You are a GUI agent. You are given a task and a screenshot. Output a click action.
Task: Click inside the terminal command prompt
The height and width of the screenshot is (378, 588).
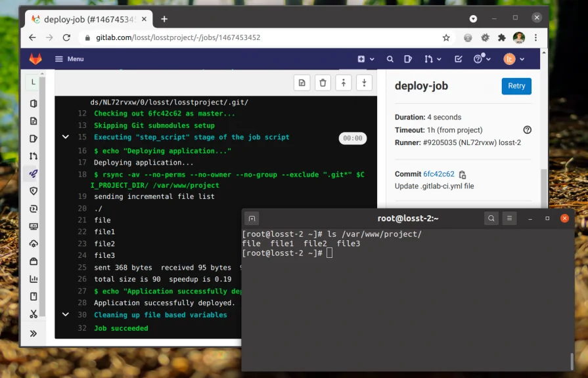(x=328, y=253)
